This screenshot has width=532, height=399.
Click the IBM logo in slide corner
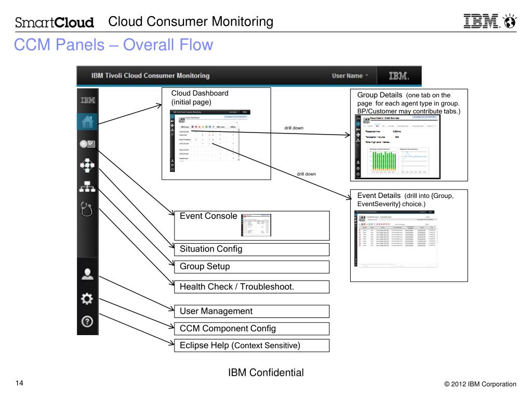coord(482,21)
